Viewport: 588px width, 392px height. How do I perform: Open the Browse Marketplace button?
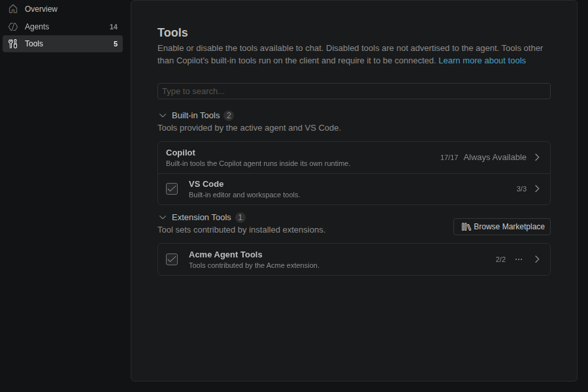[502, 227]
